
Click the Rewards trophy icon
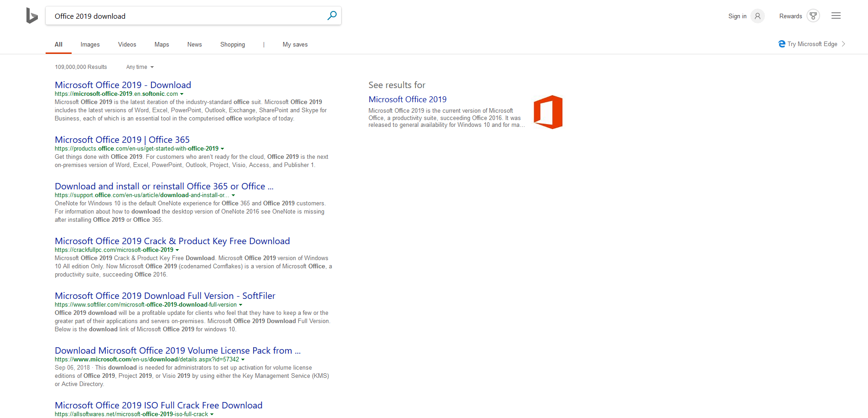[x=813, y=16]
